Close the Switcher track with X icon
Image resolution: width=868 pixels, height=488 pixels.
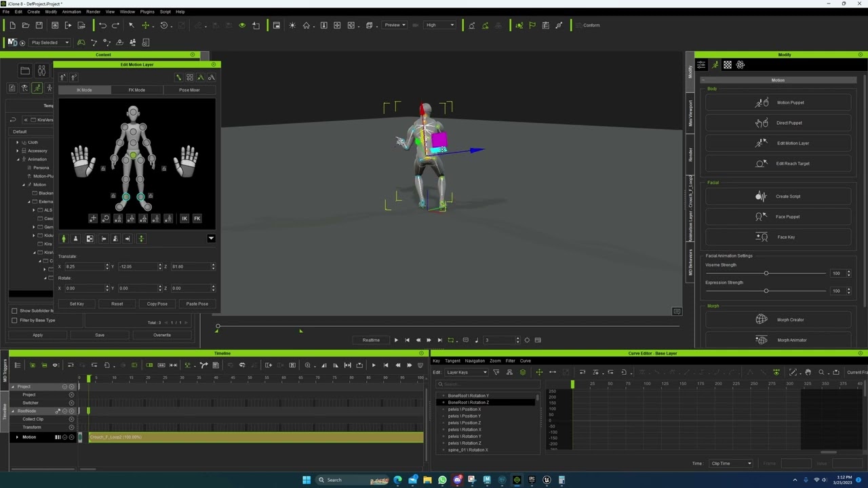point(71,403)
